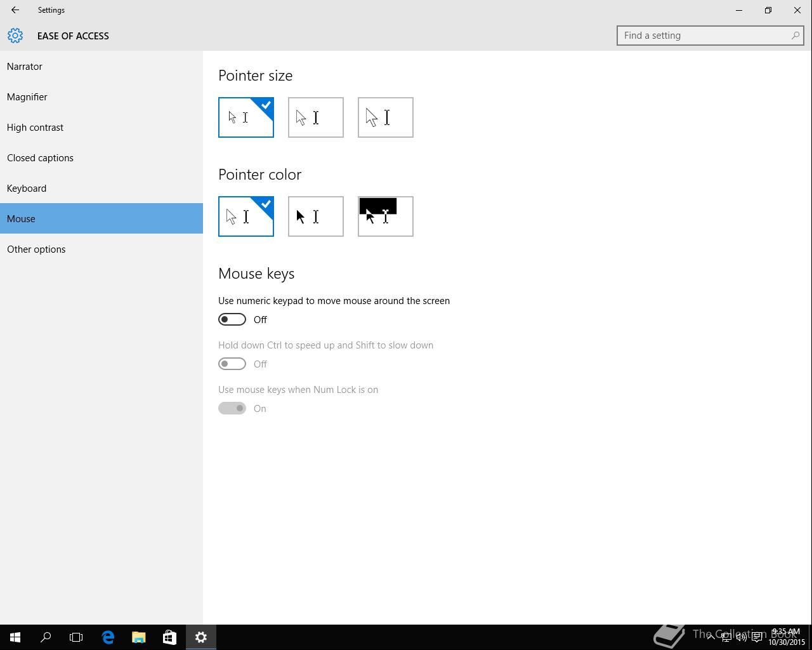Viewport: 812px width, 650px height.
Task: Open the Windows Start menu
Action: pos(15,637)
